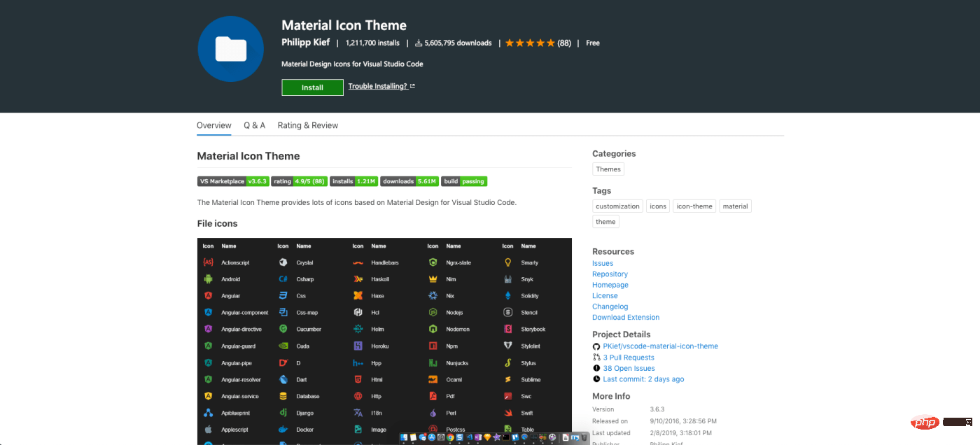980x445 pixels.
Task: Click the yellow Database icon
Action: (x=283, y=396)
